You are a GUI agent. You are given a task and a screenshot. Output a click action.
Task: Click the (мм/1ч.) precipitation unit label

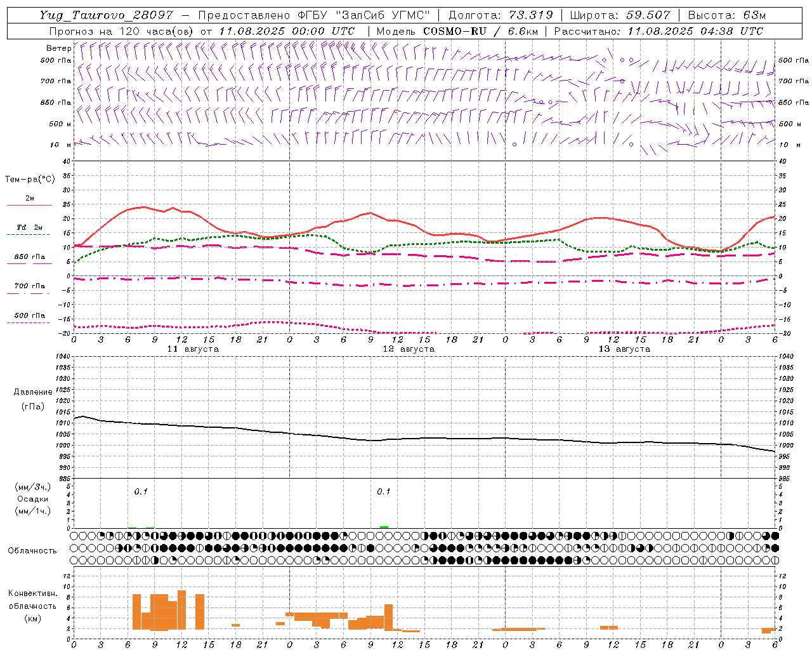click(33, 511)
